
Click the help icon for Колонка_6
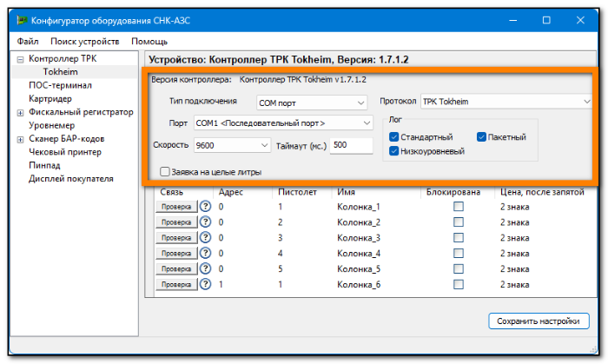coord(205,284)
